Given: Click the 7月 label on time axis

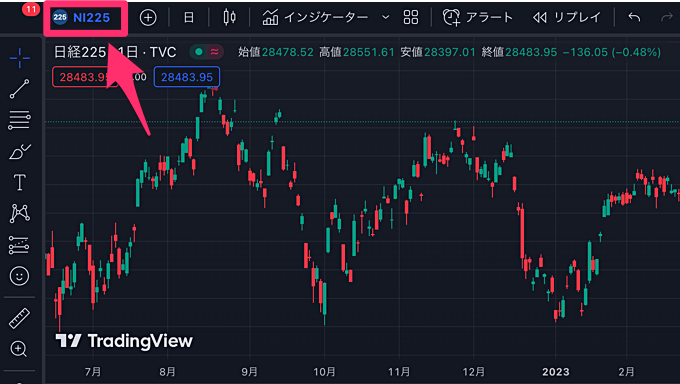Looking at the screenshot, I should [93, 372].
